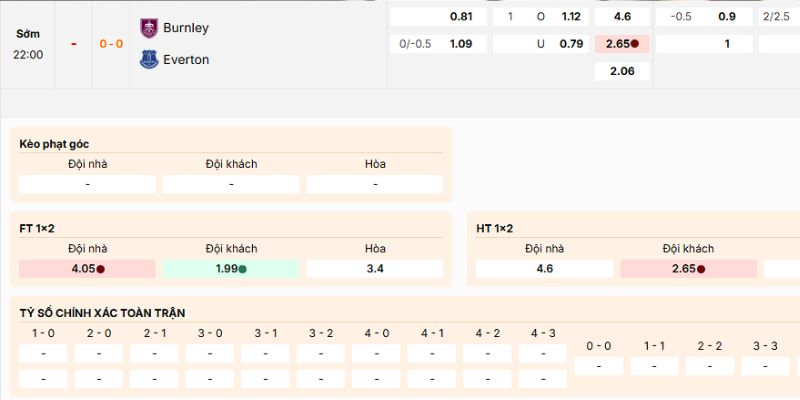Viewport: 800px width, 400px height.
Task: Click red dot beside HT 1×2 2.65
Action: coord(701,269)
